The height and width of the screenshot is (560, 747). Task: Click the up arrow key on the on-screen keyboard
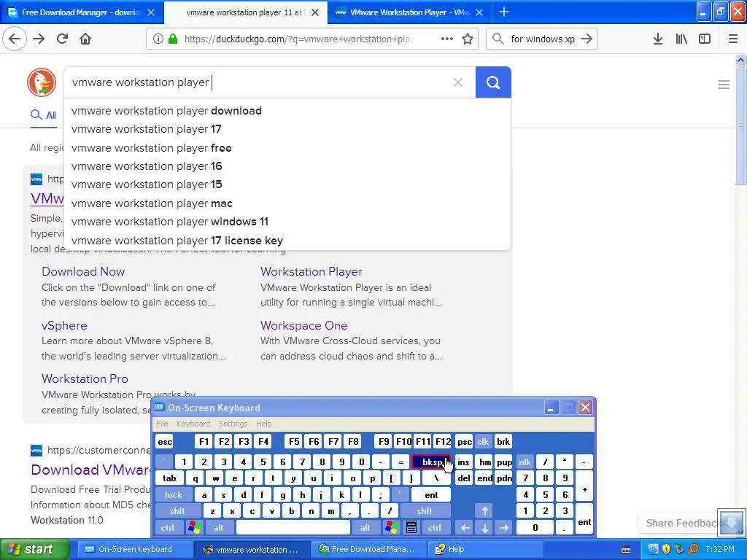(x=484, y=511)
